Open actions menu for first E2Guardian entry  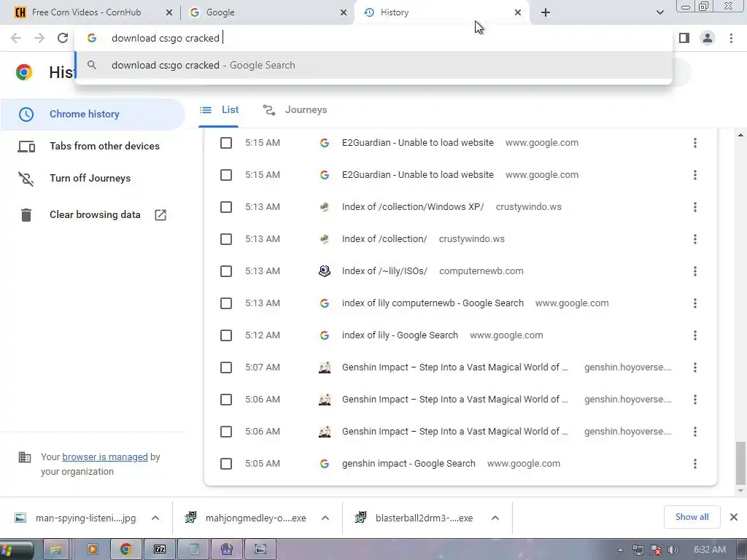[x=695, y=143]
